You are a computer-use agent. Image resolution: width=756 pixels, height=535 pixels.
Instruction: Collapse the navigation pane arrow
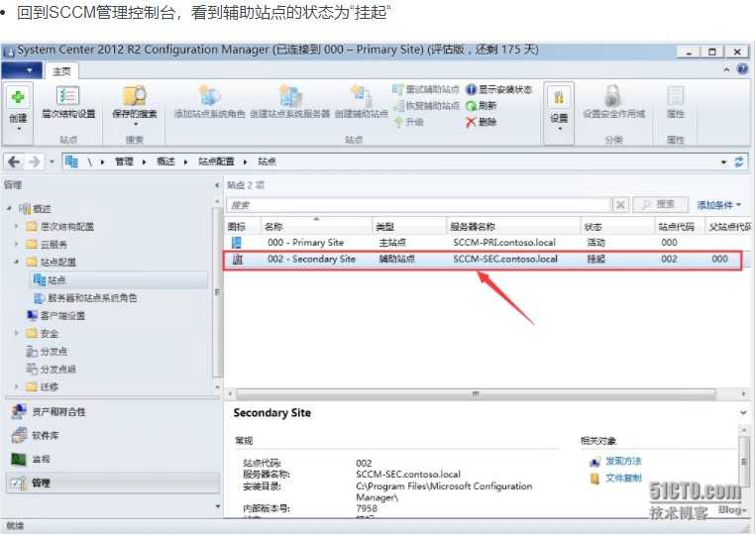(x=216, y=185)
